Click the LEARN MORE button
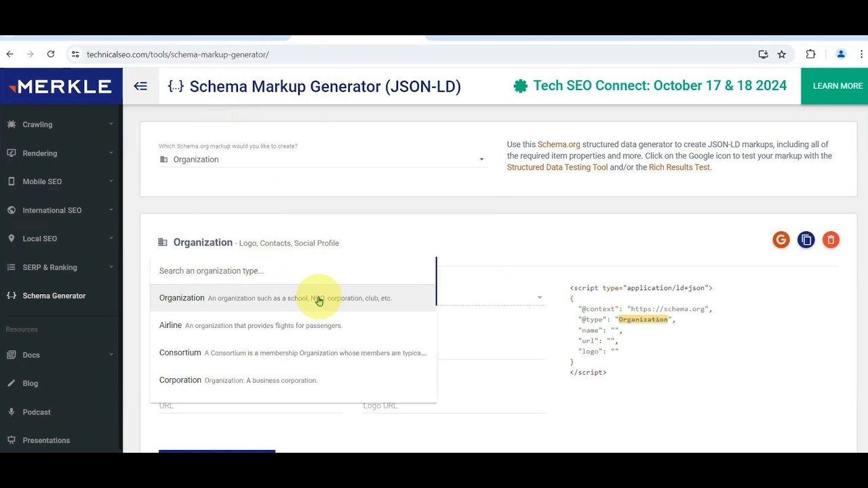Screen dimensions: 868x488 [837, 86]
